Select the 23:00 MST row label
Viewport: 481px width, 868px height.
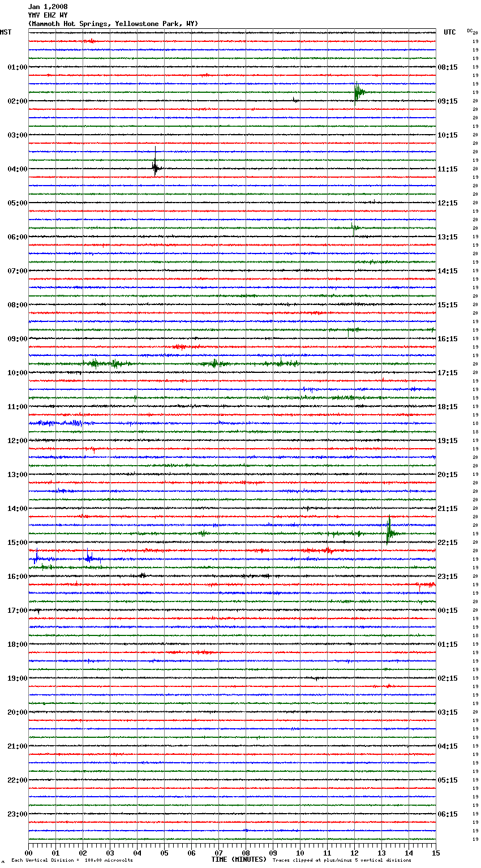pyautogui.click(x=18, y=814)
